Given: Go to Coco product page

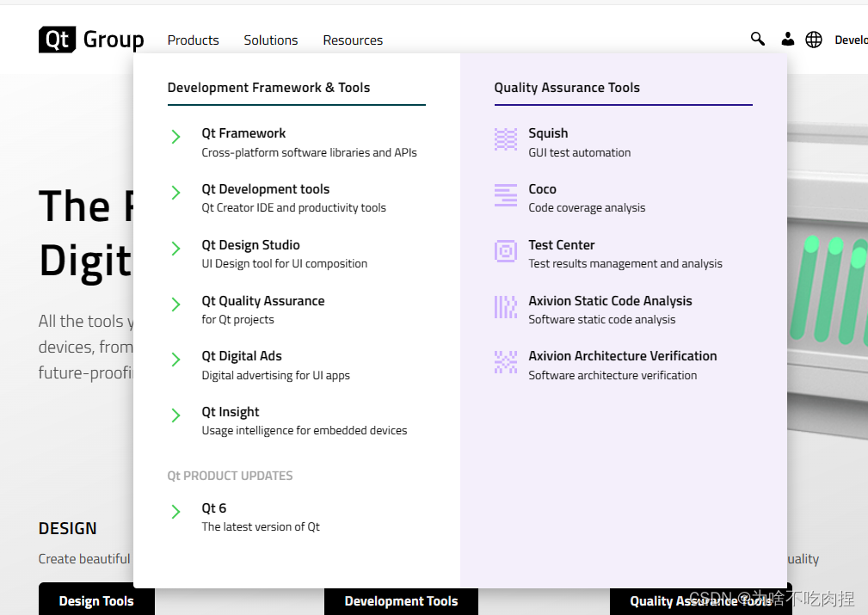Looking at the screenshot, I should pyautogui.click(x=543, y=189).
